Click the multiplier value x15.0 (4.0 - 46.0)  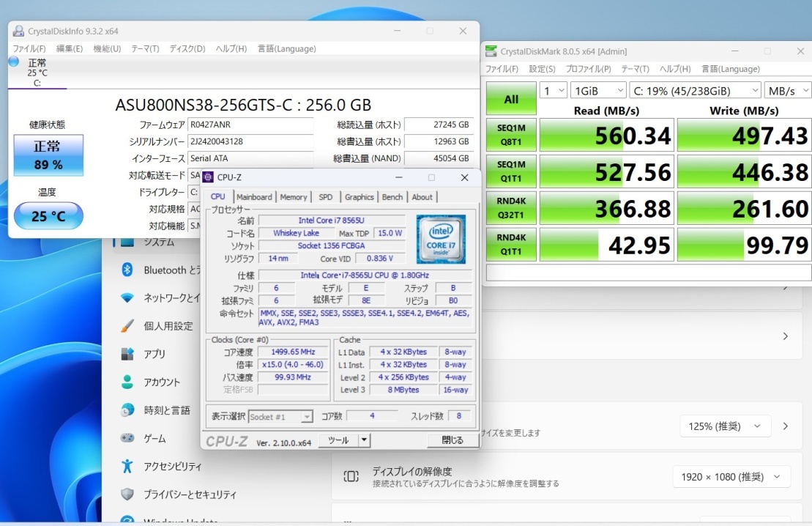pyautogui.click(x=293, y=364)
